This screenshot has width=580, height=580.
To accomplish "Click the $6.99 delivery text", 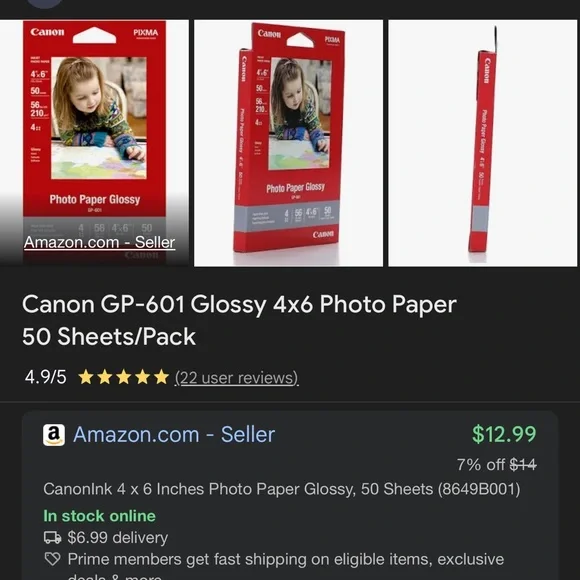I will (118, 537).
